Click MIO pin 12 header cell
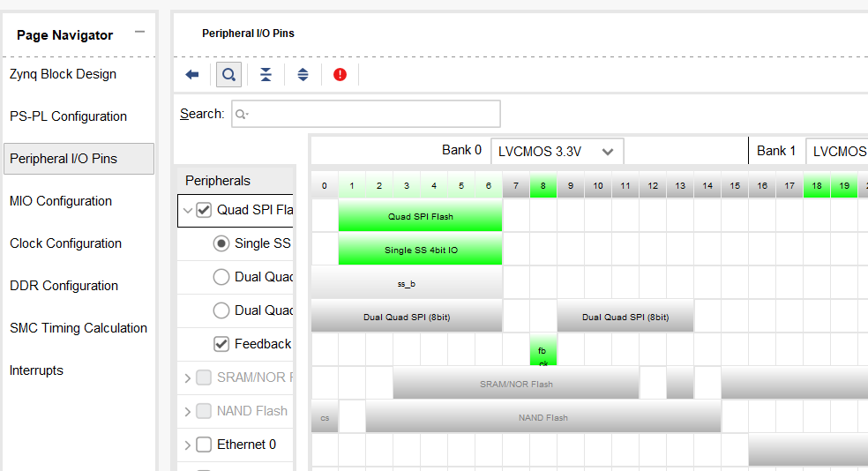Viewport: 868px width, 471px height. click(653, 185)
